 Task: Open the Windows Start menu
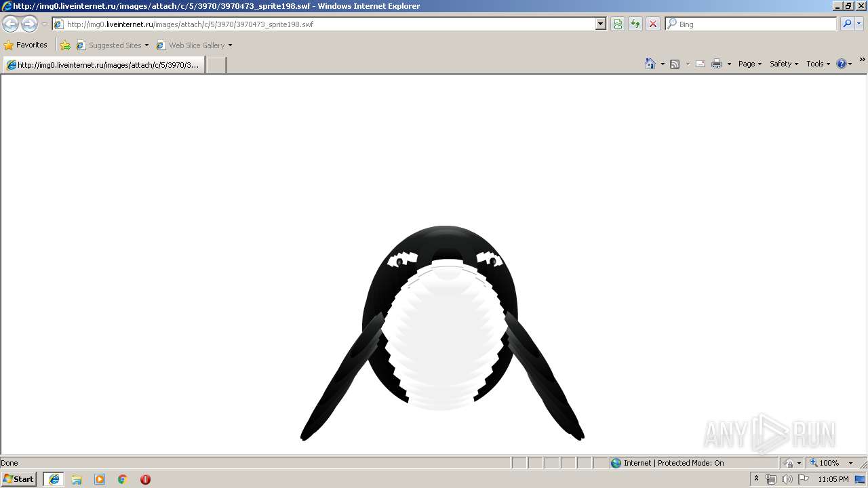click(x=19, y=479)
